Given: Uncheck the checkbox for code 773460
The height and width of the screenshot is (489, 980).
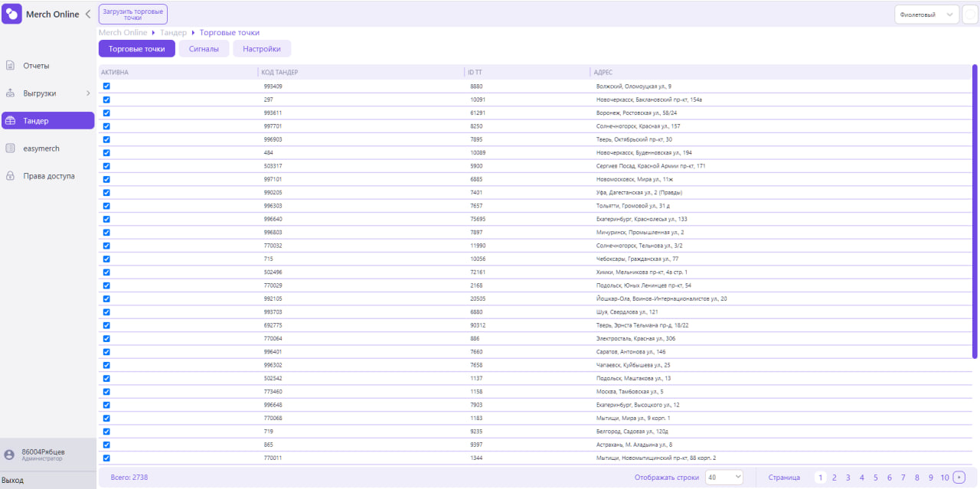Looking at the screenshot, I should point(106,392).
